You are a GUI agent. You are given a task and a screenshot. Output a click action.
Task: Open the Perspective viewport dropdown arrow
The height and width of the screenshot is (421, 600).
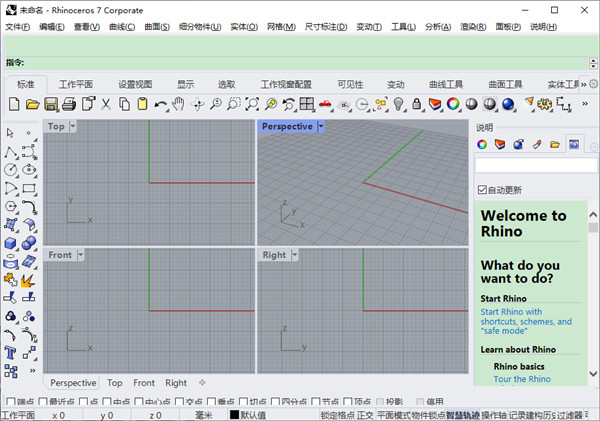[320, 126]
